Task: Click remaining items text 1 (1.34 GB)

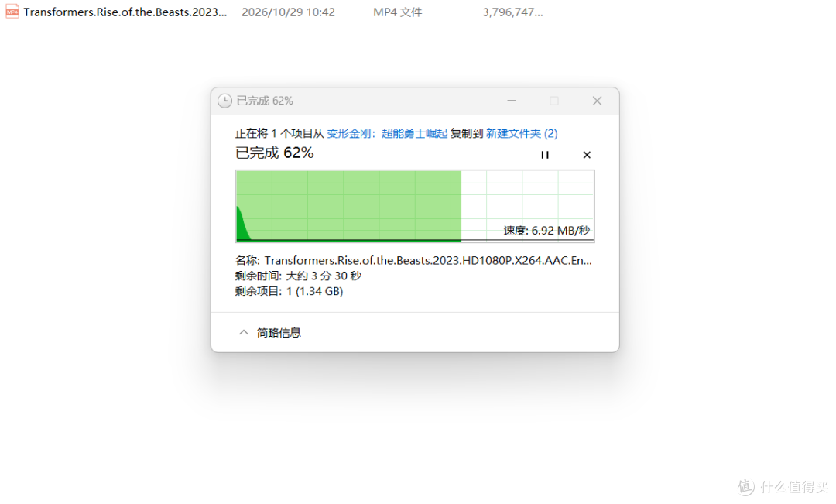Action: (x=314, y=291)
